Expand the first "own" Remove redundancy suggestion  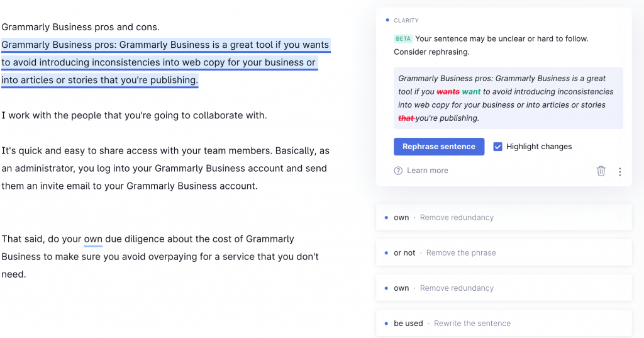[x=503, y=217]
